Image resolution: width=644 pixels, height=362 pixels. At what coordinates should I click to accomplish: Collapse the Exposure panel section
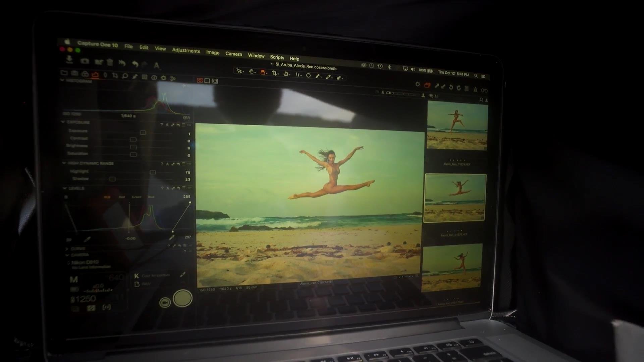(63, 122)
